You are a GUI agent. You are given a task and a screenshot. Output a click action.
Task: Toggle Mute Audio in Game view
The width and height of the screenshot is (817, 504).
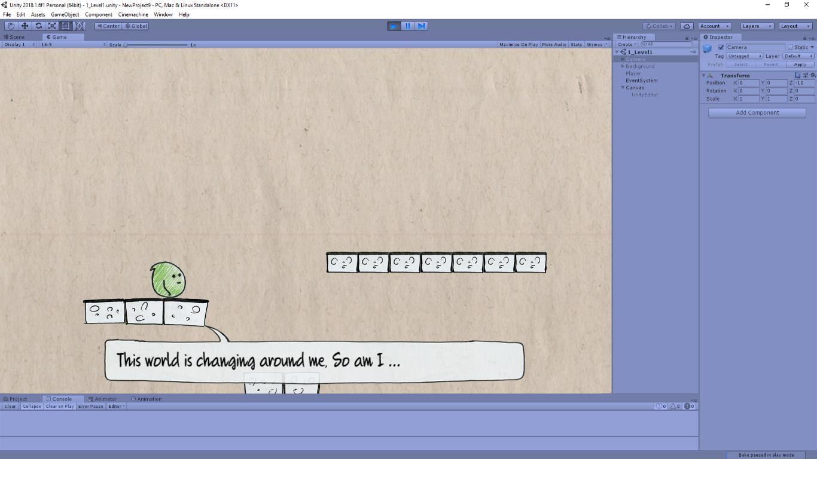tap(554, 44)
